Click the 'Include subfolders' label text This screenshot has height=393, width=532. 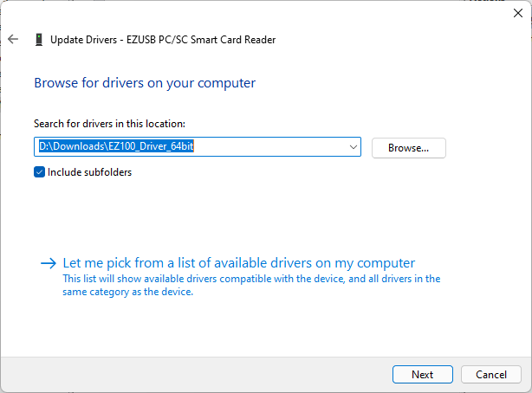[x=89, y=172]
